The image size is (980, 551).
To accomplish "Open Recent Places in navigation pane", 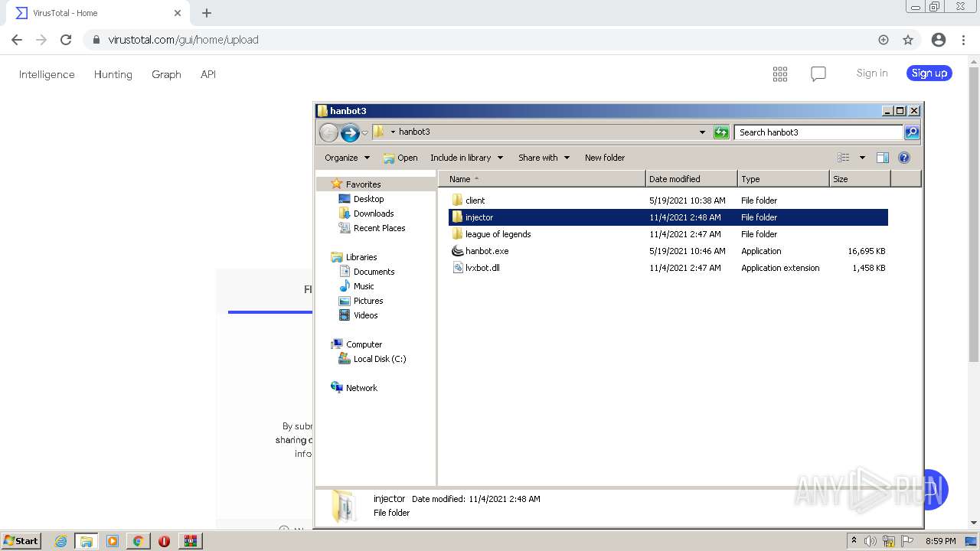I will 379,228.
